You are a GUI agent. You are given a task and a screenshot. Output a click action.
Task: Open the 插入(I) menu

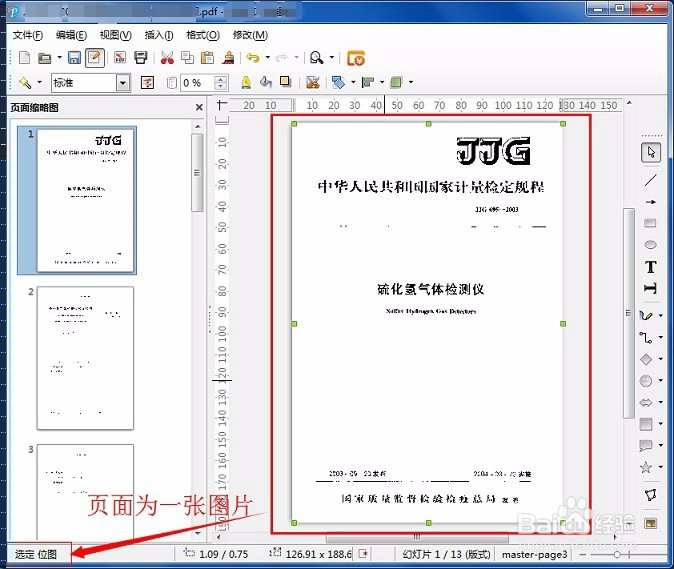pos(159,35)
